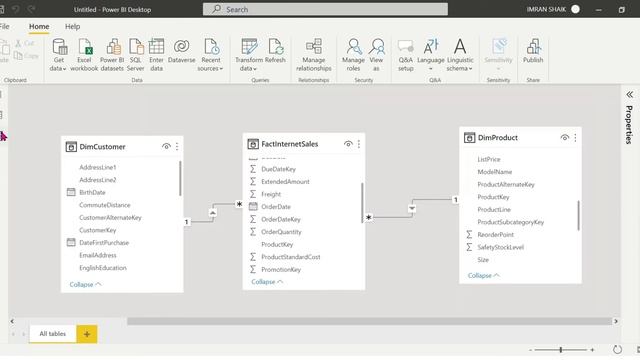Select ProductKey field in FactInternetSales
This screenshot has width=640, height=360.
(277, 244)
